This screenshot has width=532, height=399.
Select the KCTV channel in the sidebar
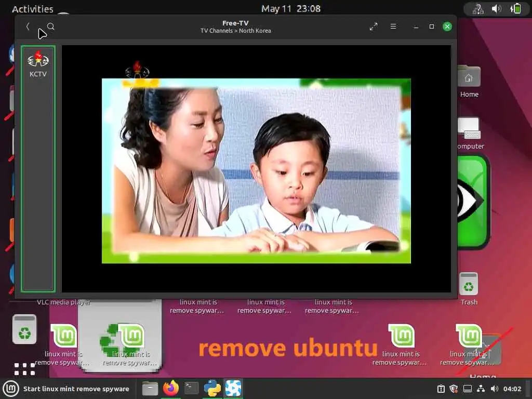click(x=38, y=64)
